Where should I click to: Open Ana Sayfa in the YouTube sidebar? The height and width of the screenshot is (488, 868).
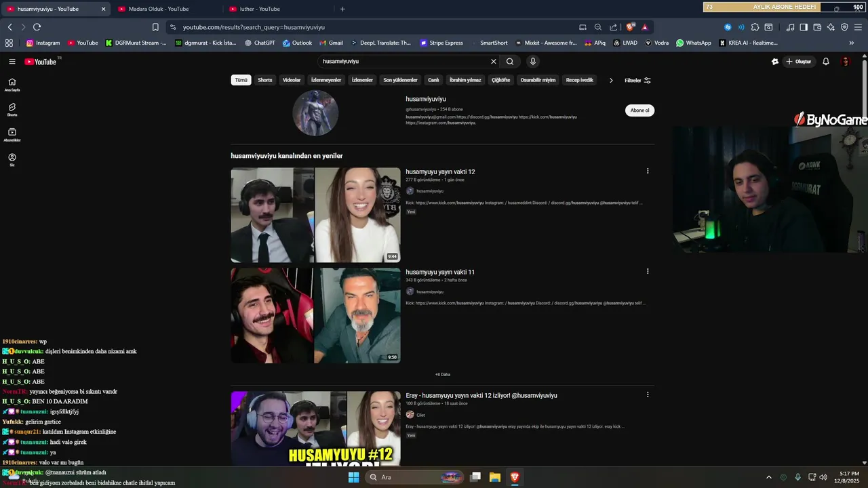click(x=12, y=85)
